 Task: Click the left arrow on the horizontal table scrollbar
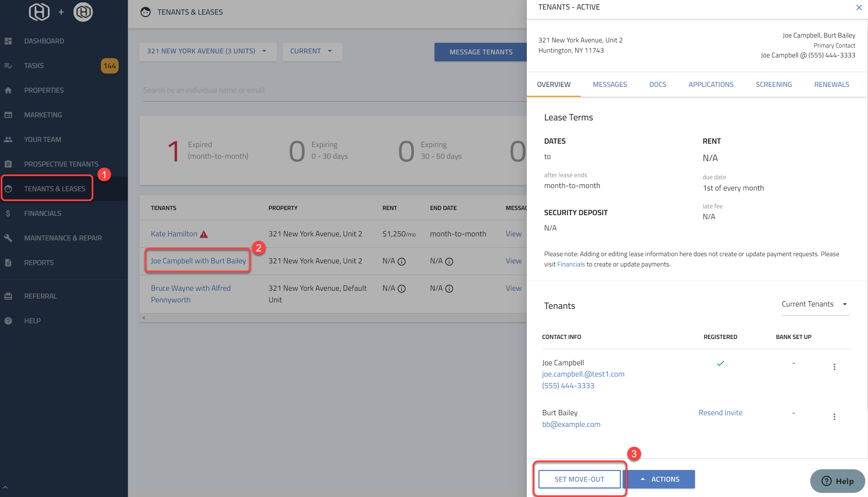(144, 318)
